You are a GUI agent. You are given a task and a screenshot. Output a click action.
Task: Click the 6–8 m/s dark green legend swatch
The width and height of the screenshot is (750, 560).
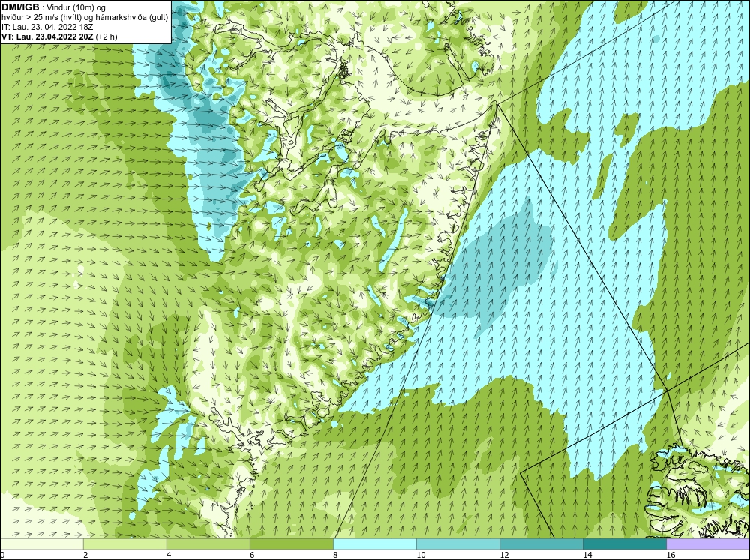click(x=292, y=544)
